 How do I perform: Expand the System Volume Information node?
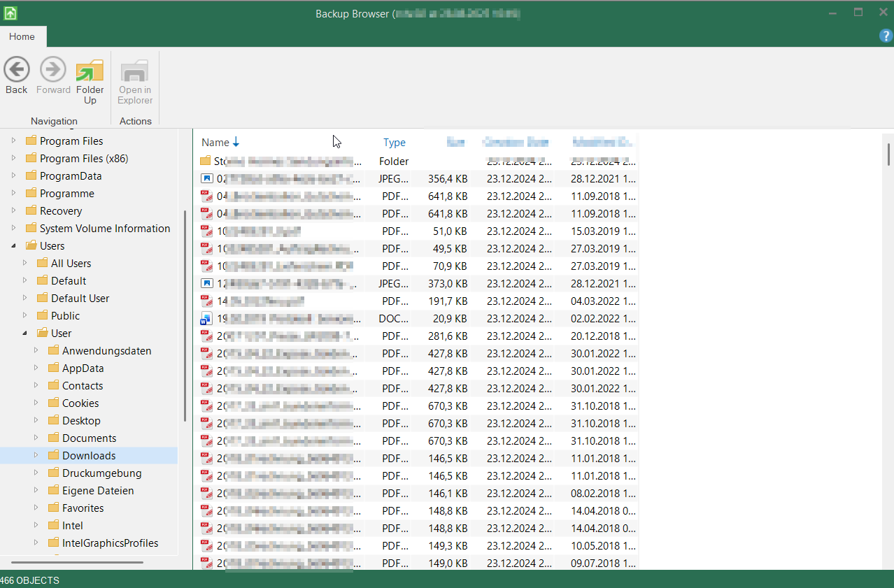coord(13,228)
